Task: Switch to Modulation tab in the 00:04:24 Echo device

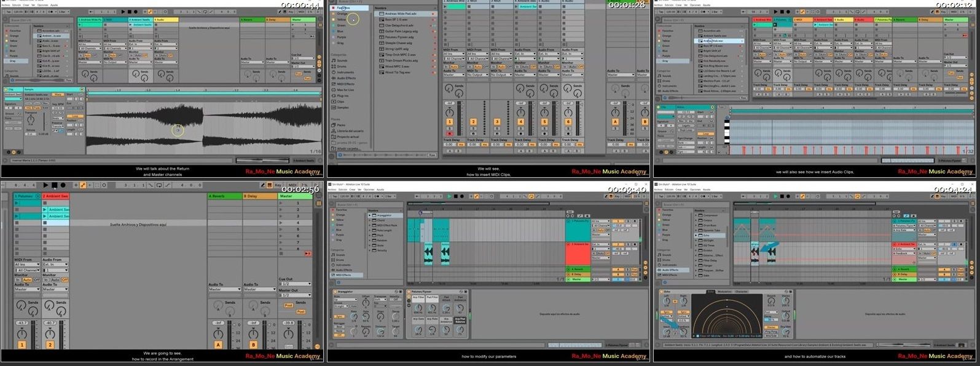Action: tap(724, 292)
